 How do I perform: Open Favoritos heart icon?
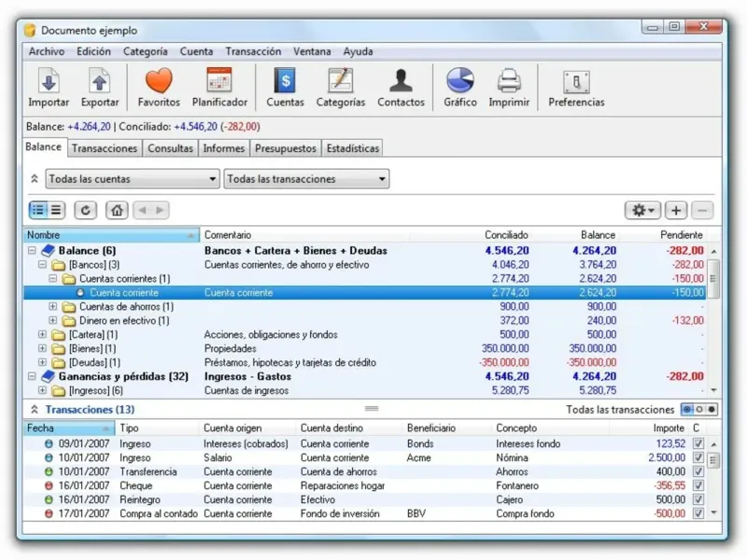pos(159,82)
